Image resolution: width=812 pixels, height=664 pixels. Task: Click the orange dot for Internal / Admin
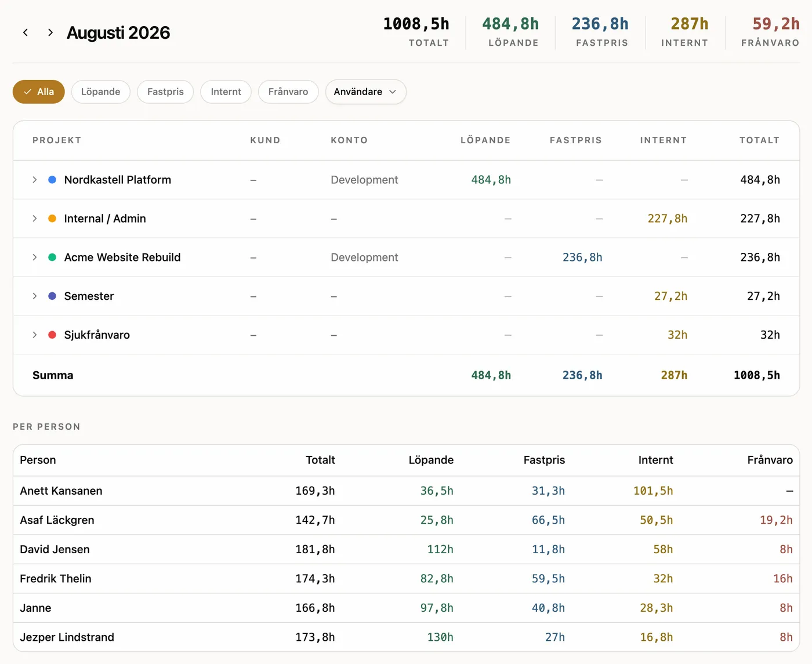[52, 219]
